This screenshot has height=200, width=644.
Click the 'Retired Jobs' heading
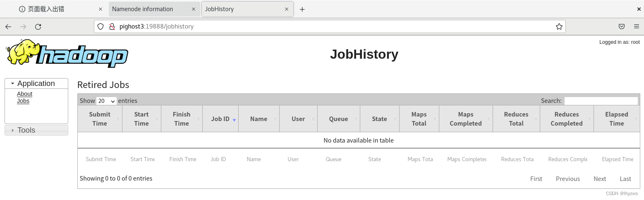pyautogui.click(x=103, y=85)
